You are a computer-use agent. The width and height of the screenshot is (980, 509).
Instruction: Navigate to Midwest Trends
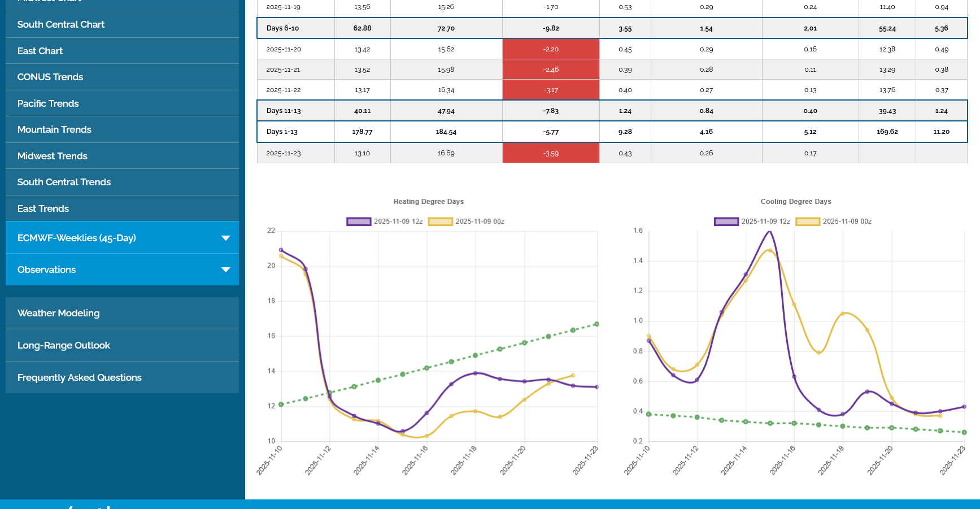pos(53,156)
